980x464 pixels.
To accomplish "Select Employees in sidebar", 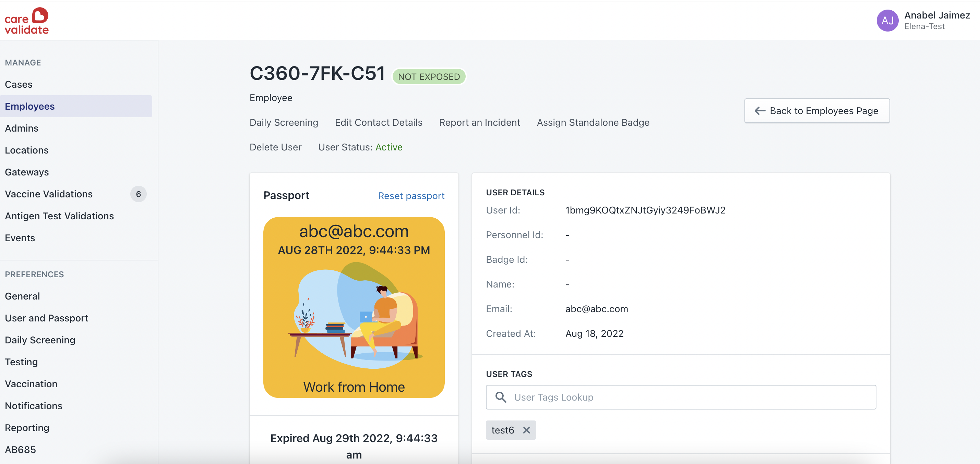I will 76,106.
